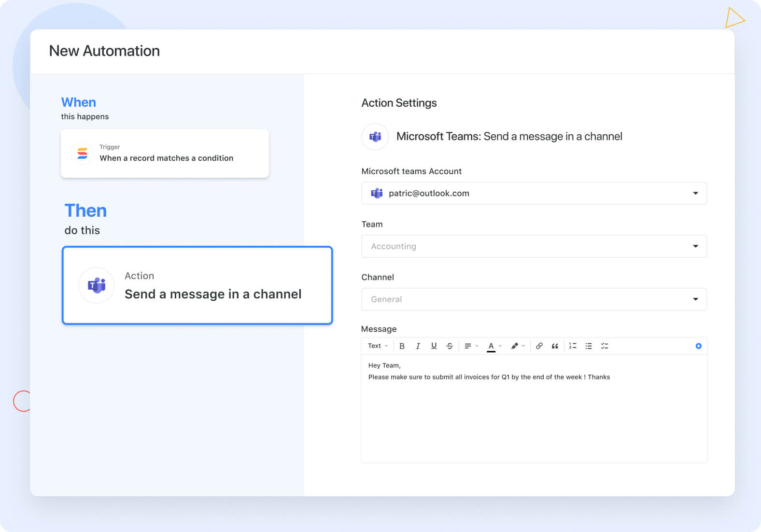
Task: Click the 'Microsoft Teams: Send a message in a channel' heading
Action: [x=509, y=137]
